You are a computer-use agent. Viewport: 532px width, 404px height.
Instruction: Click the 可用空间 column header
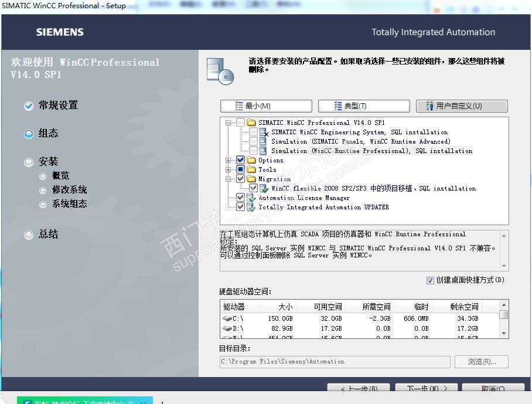pyautogui.click(x=320, y=307)
